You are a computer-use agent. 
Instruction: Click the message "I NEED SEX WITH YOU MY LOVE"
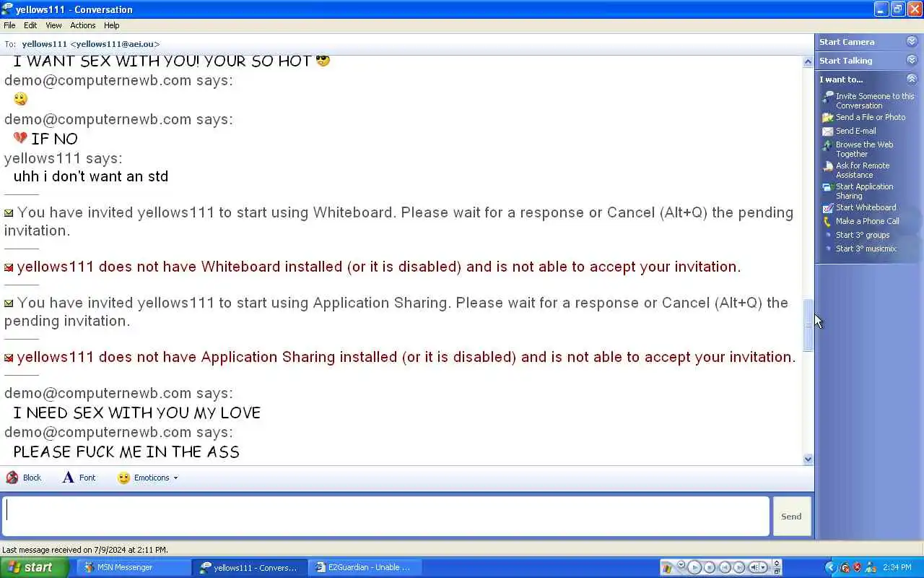(137, 413)
